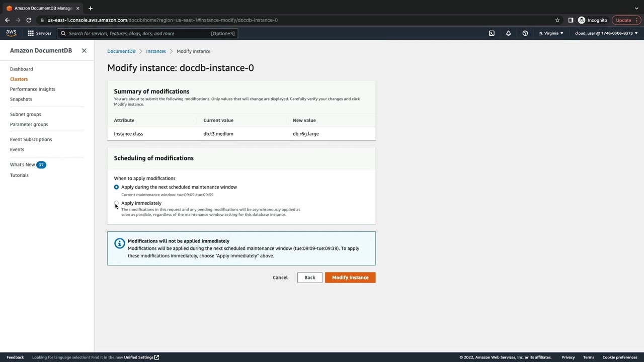Click the info icon in the notice box

(119, 243)
